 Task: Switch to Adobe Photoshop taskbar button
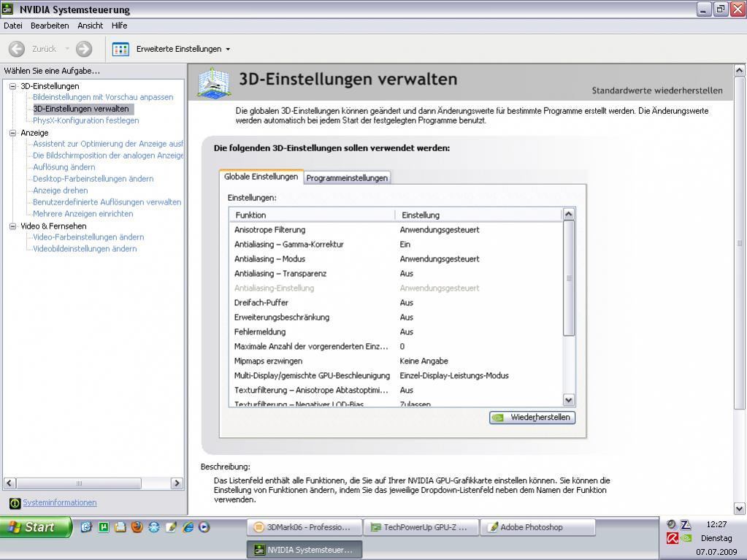[x=538, y=527]
